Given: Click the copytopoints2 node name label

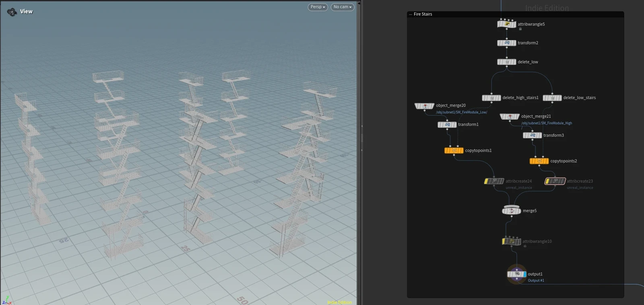Looking at the screenshot, I should coord(563,161).
